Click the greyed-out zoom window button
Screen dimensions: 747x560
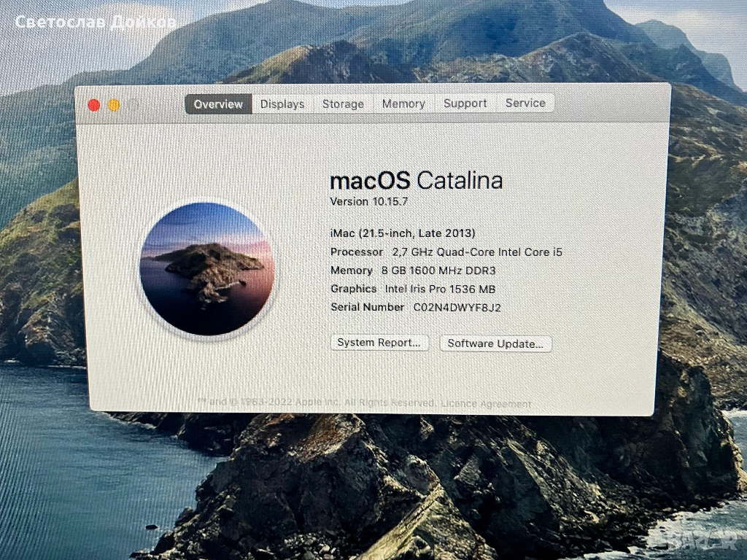pyautogui.click(x=134, y=105)
